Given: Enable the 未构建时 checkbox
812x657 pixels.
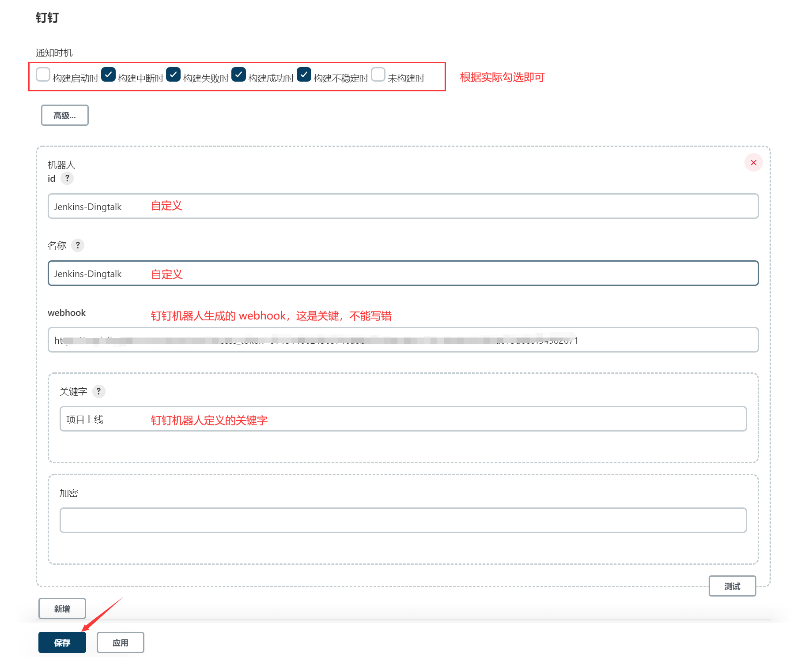Looking at the screenshot, I should (x=378, y=75).
